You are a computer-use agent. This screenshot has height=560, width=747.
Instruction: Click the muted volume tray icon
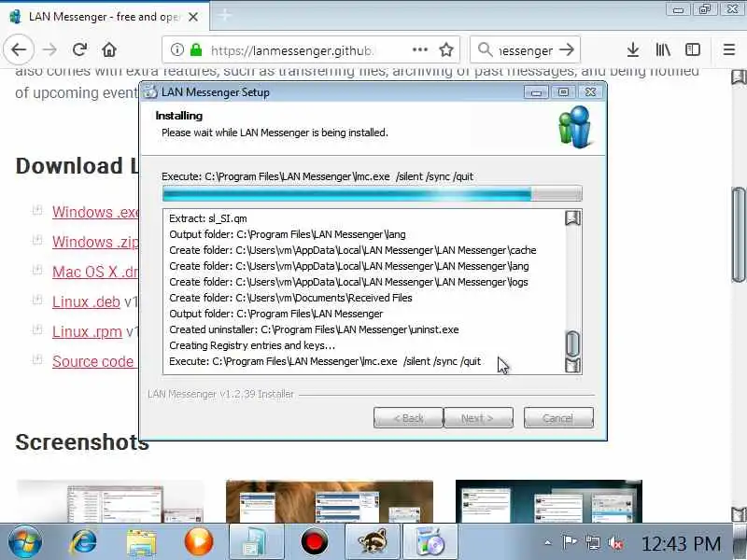615,542
